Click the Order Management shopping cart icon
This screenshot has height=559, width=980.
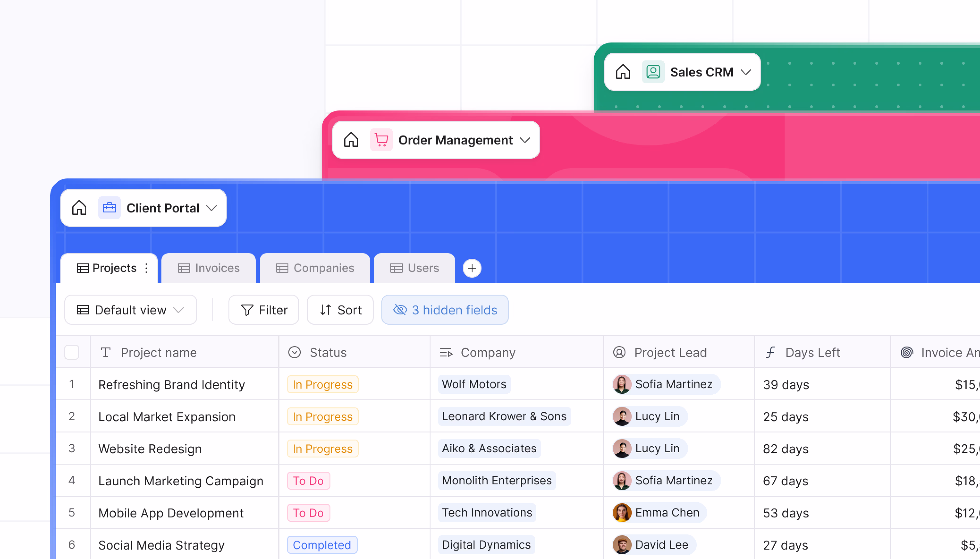[x=381, y=140]
